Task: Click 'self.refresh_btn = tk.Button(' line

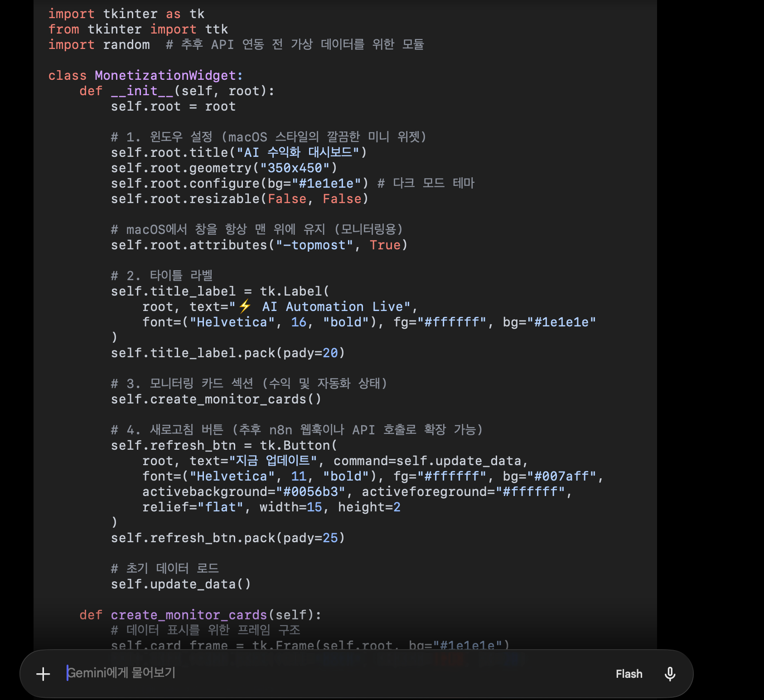Action: [224, 445]
